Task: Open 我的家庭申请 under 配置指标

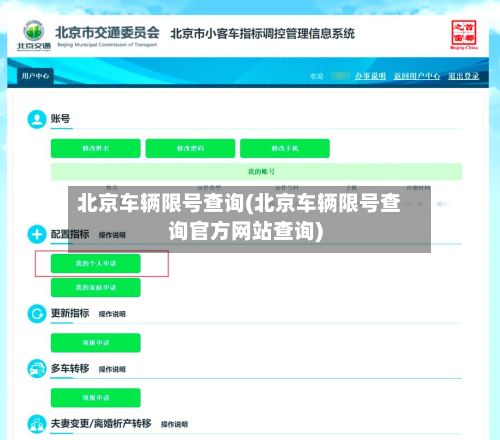Action: point(96,287)
